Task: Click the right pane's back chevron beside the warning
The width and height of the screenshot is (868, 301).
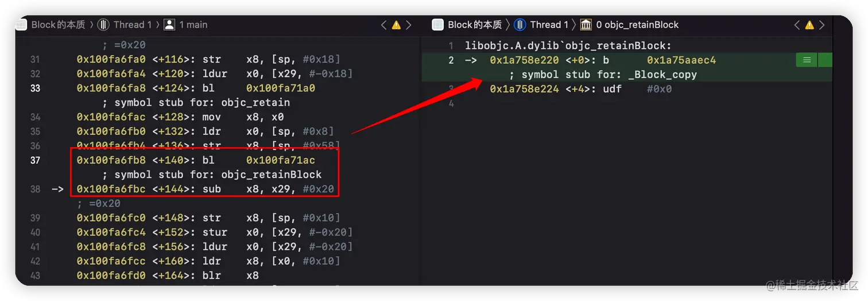Action: tap(797, 25)
